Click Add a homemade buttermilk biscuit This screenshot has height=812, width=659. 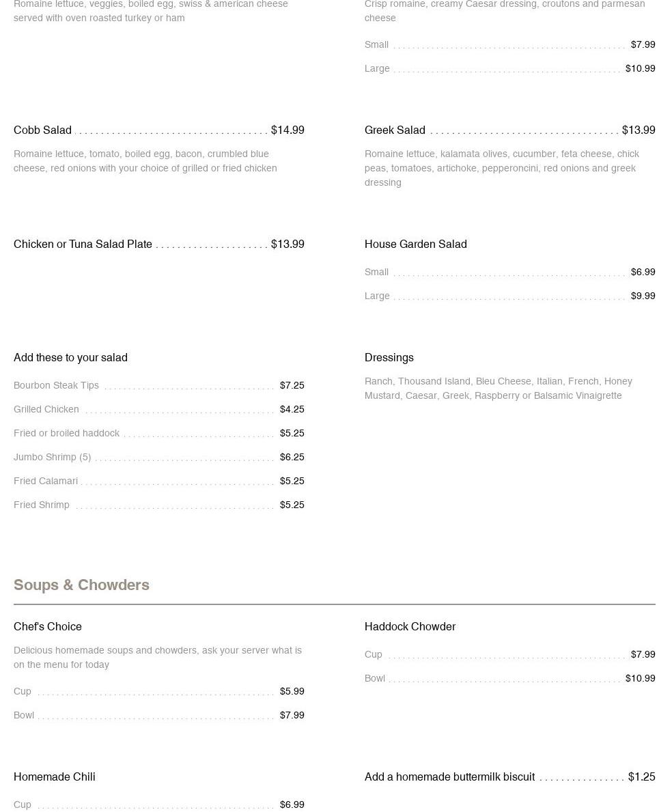click(x=449, y=776)
